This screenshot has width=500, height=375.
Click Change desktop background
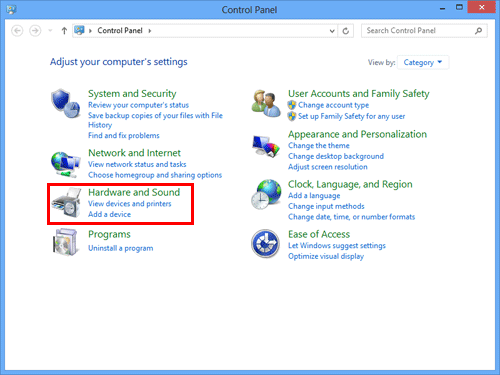coord(336,156)
